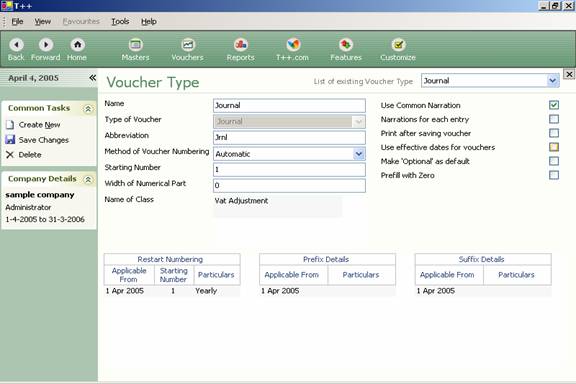The height and width of the screenshot is (384, 576).
Task: Collapse the left sidebar with double chevron
Action: tap(93, 78)
